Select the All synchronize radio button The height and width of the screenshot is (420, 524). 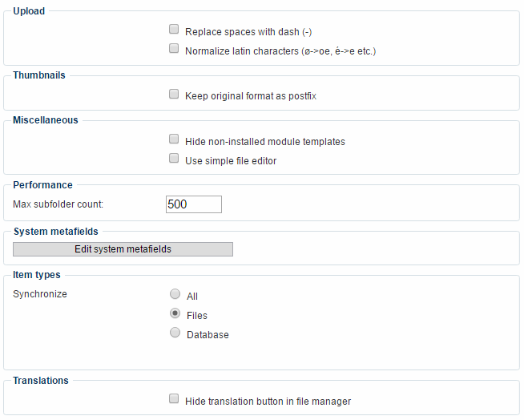175,294
